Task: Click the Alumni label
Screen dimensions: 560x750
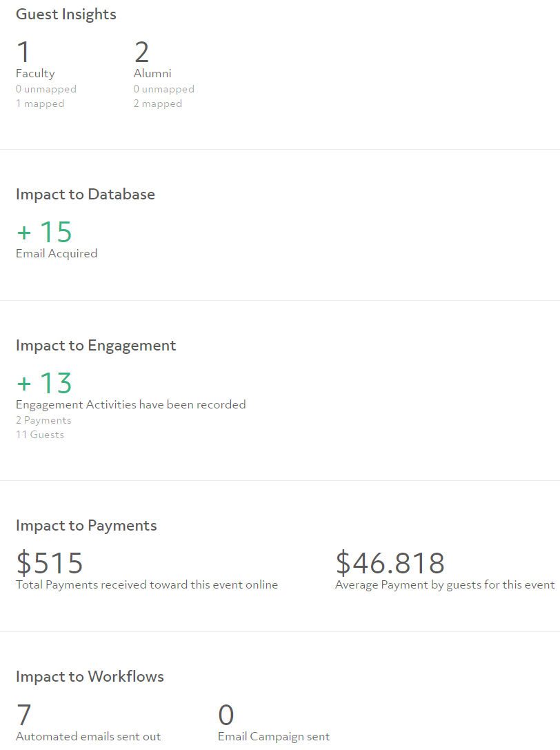Action: (152, 73)
